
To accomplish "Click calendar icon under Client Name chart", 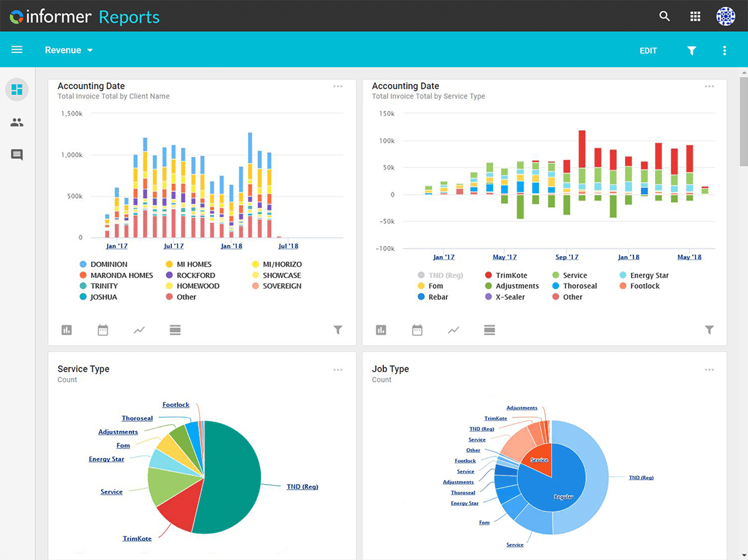I will [103, 330].
